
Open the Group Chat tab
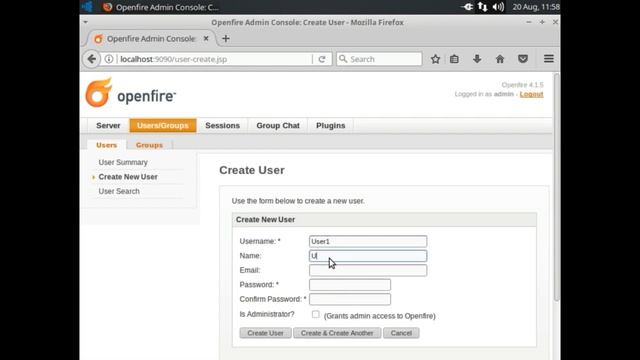(x=278, y=126)
